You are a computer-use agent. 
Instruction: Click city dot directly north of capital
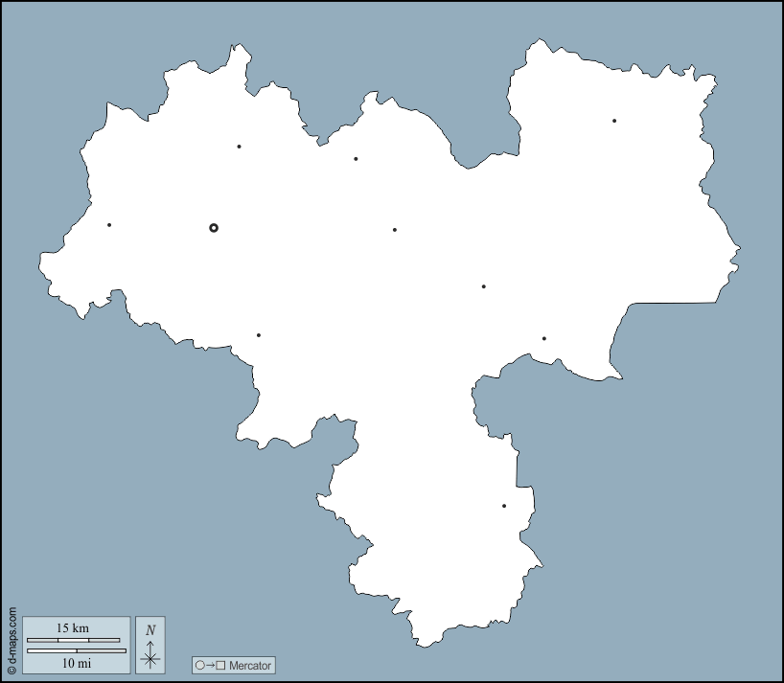(239, 147)
